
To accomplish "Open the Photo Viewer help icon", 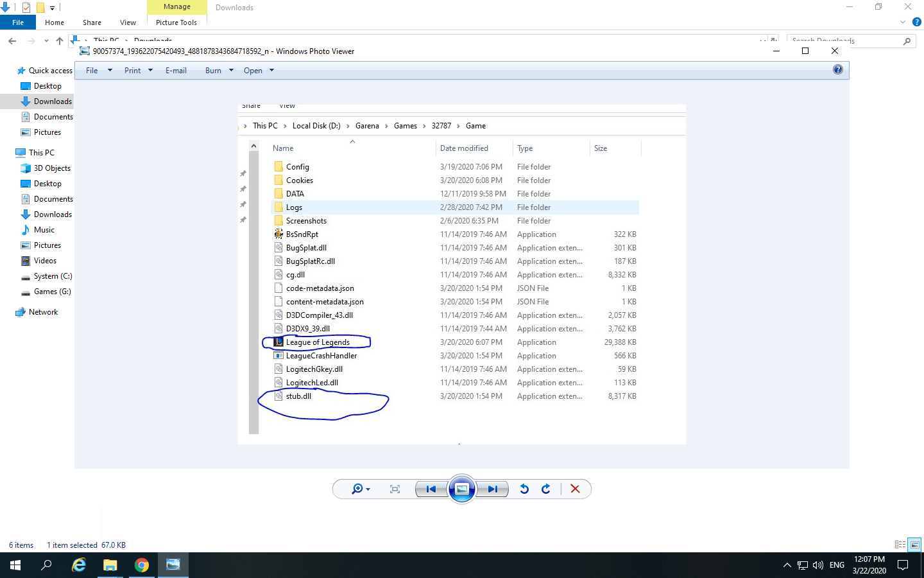I will 837,69.
